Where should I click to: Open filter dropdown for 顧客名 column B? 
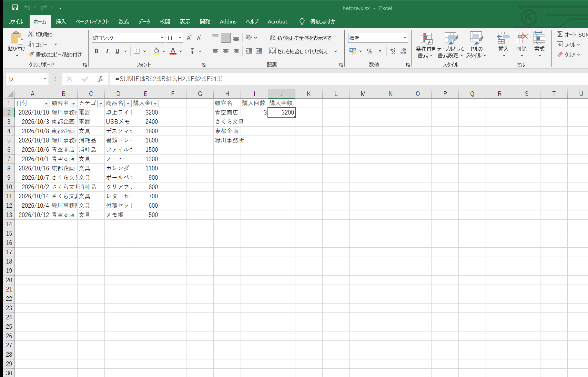coord(73,103)
